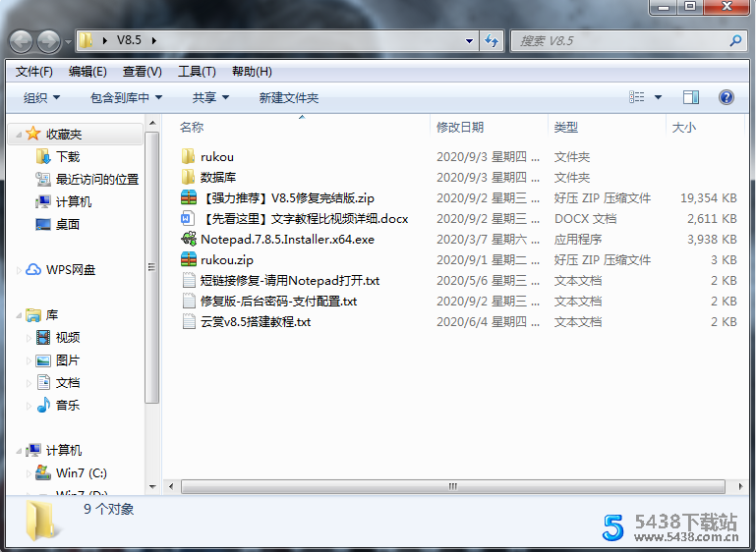Click the 视频 library film icon
The height and width of the screenshot is (552, 756).
(x=43, y=337)
